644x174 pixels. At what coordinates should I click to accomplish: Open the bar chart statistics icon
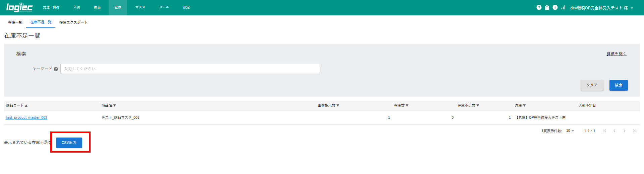563,7
